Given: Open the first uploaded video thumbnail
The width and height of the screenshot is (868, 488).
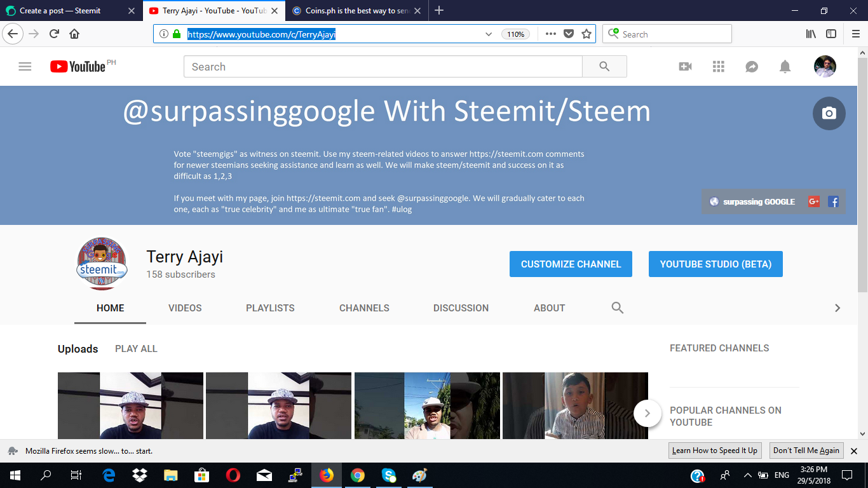Looking at the screenshot, I should [x=130, y=405].
